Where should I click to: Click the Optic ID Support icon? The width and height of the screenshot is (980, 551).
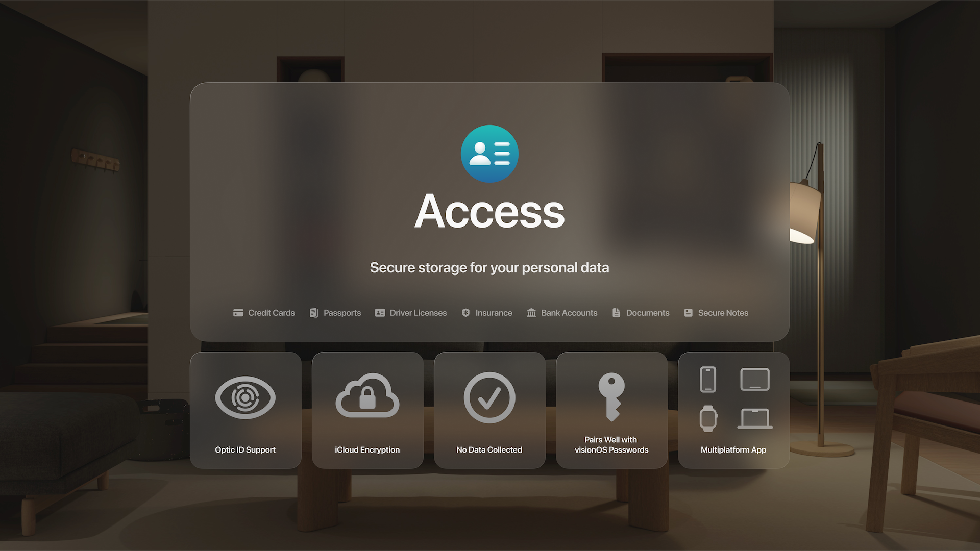pos(245,396)
